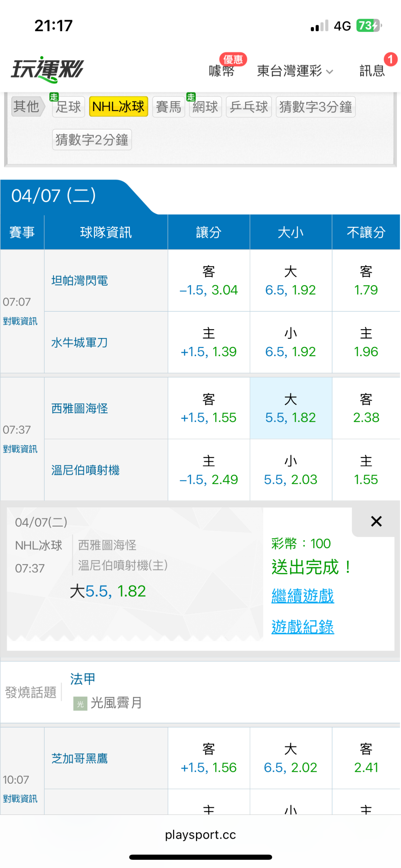Toggle the 大 5.5, 1.82 Seattle bet cell
Viewport: 401px width, 868px height.
tap(291, 408)
